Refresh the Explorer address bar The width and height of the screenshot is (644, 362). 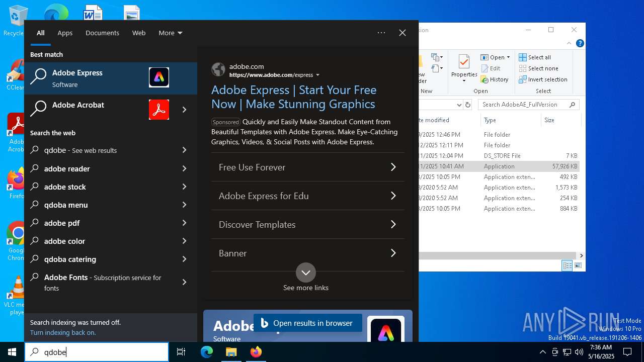468,105
